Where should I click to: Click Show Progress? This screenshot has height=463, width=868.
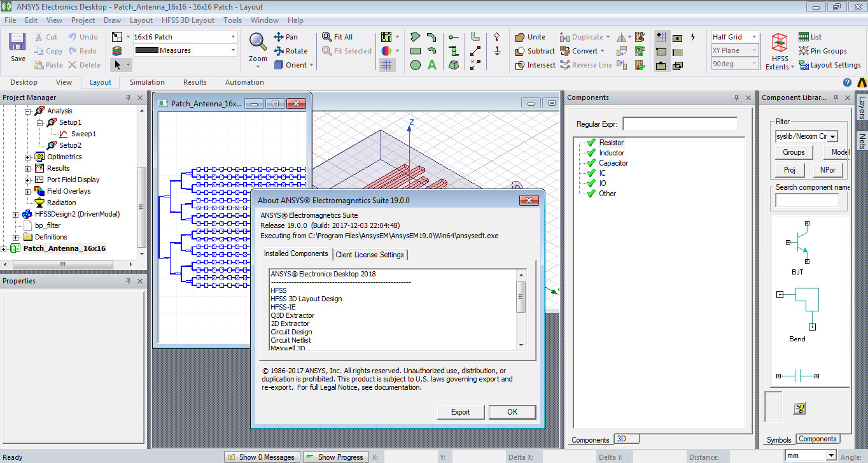tap(336, 457)
